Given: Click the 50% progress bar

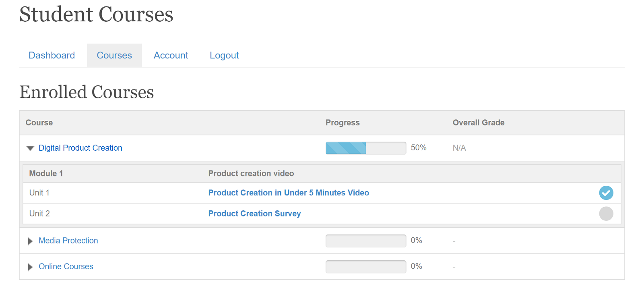Looking at the screenshot, I should pos(366,148).
